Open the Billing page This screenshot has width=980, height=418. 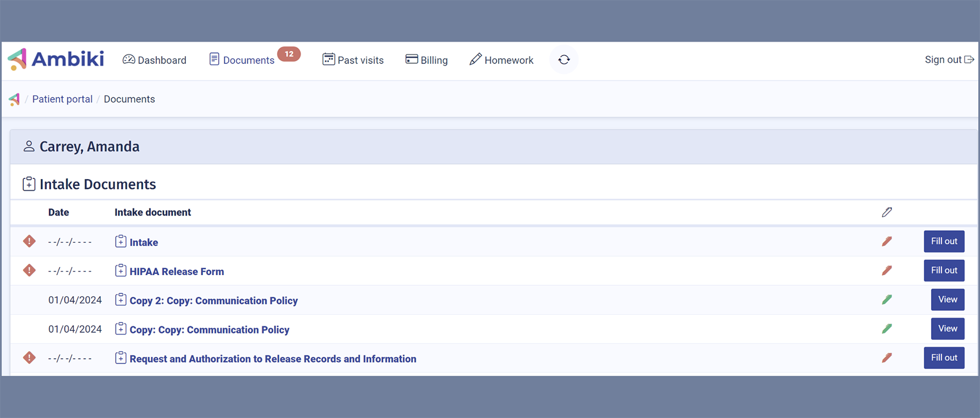(426, 60)
